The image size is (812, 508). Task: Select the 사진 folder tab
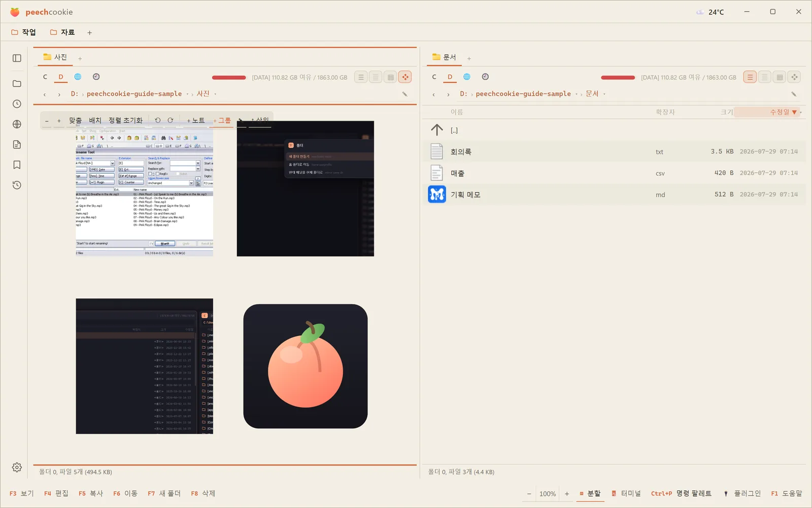tap(55, 57)
